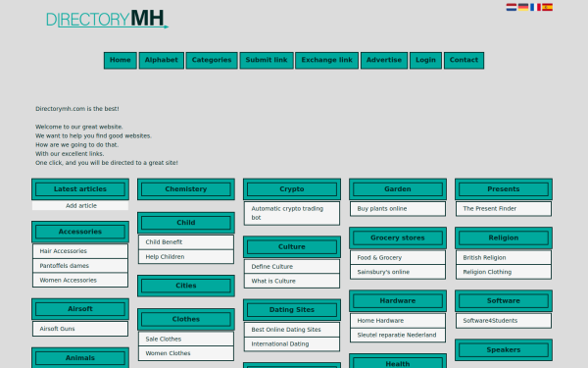Viewport: 588px width, 368px height.
Task: Go to the Alphabet page
Action: click(162, 61)
